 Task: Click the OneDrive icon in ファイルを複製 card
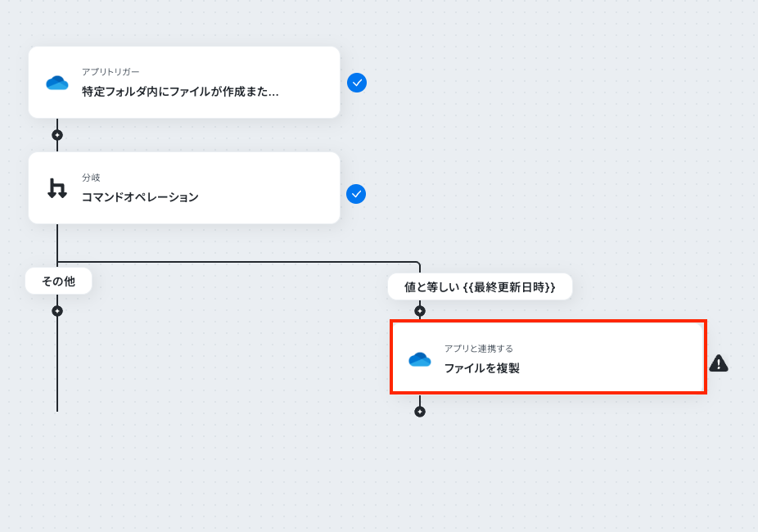420,359
